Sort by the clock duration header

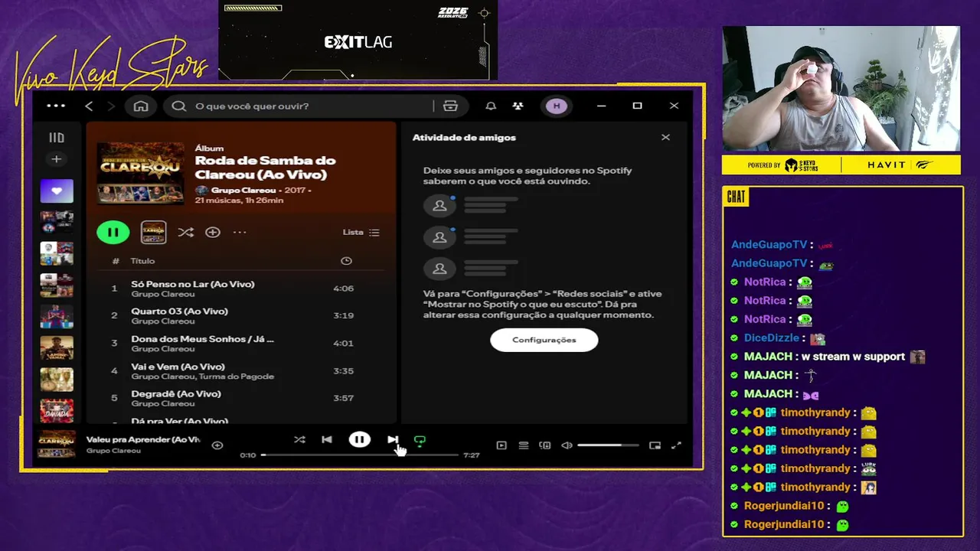pos(346,261)
